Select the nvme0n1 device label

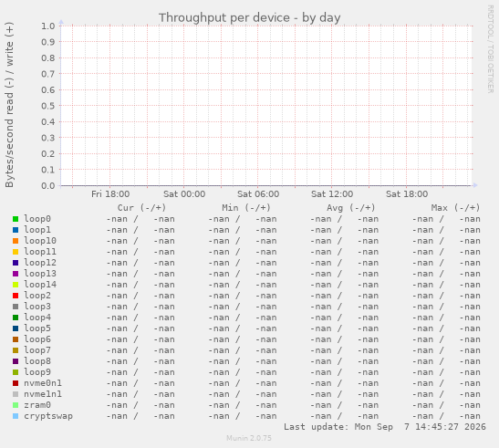pos(43,383)
